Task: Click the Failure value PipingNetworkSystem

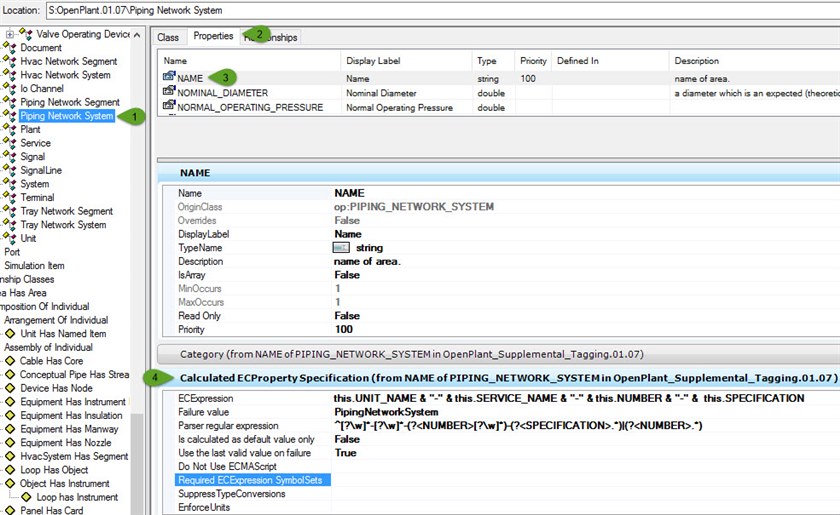Action: tap(386, 412)
